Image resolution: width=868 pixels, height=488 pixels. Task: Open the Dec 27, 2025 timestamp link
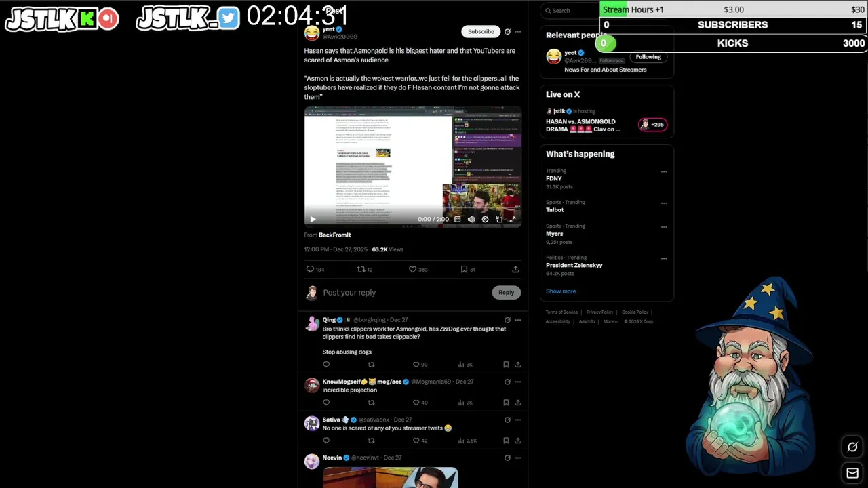click(x=336, y=249)
